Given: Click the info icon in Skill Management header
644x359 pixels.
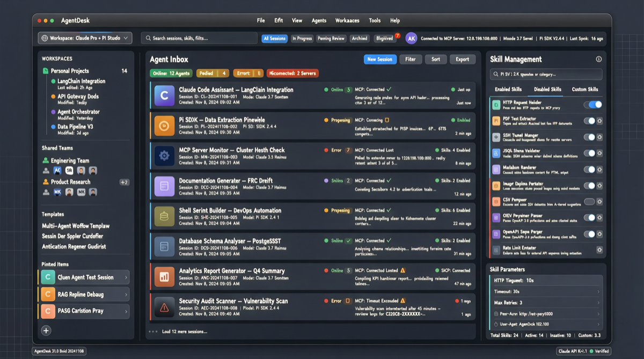Looking at the screenshot, I should click(599, 59).
